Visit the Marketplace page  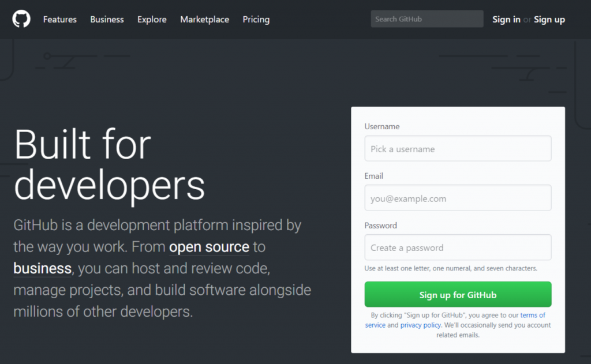[x=205, y=19]
